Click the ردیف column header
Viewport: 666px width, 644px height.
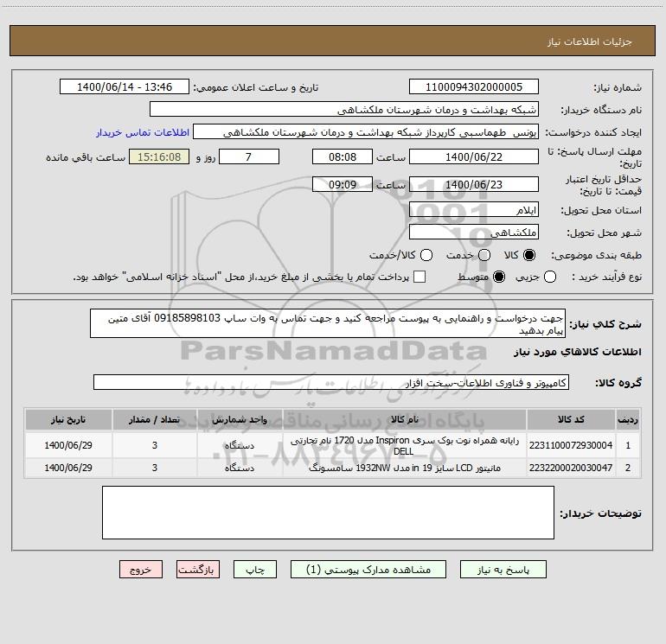click(x=628, y=419)
